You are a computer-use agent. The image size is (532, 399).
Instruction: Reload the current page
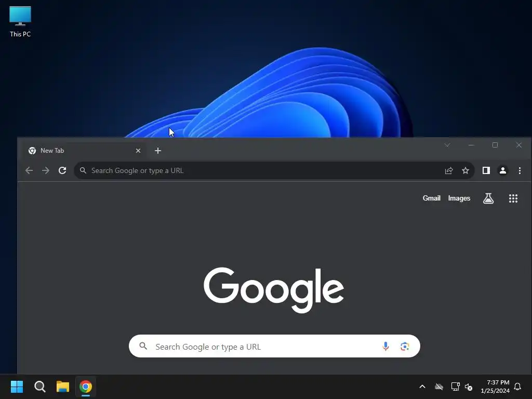tap(62, 170)
